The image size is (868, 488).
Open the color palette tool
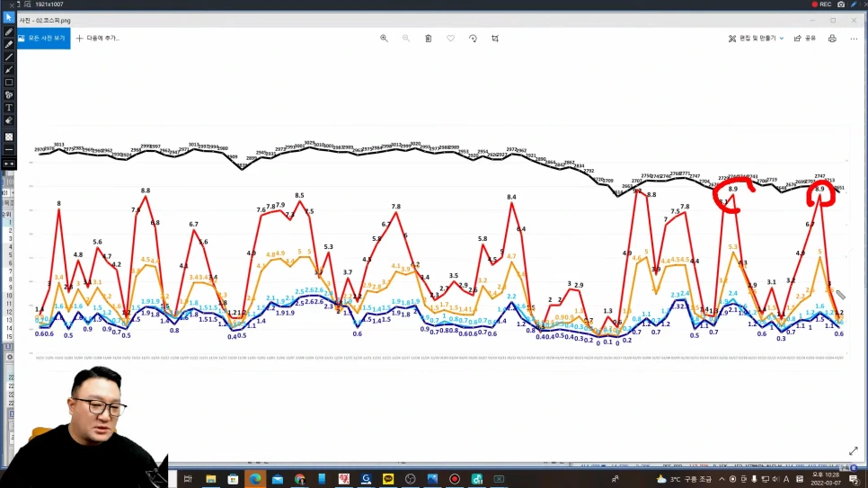click(x=8, y=95)
